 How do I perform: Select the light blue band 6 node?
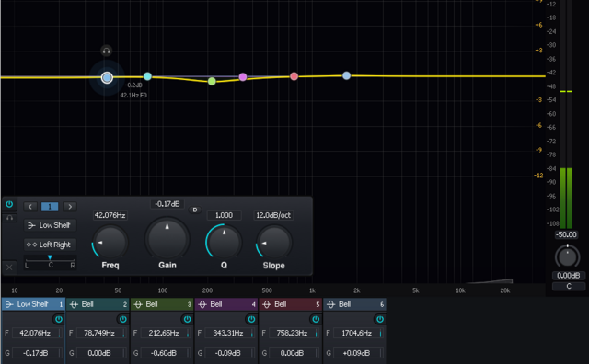click(x=346, y=75)
